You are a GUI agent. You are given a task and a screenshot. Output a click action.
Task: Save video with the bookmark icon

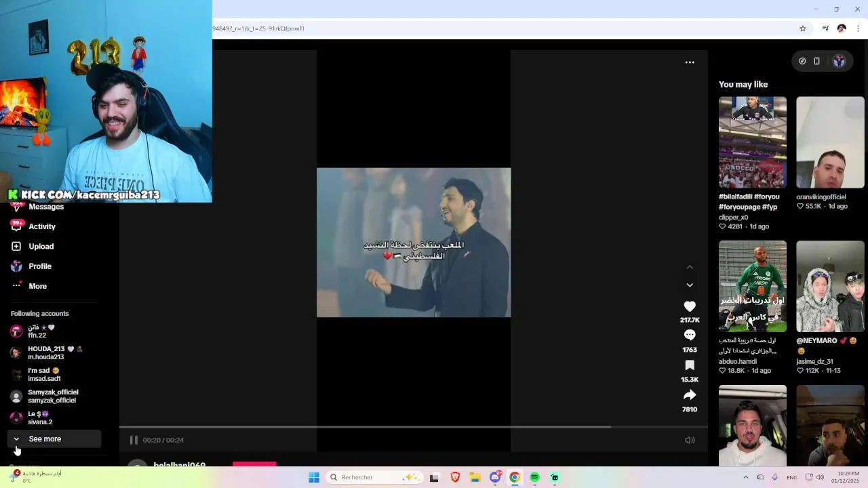(x=690, y=365)
